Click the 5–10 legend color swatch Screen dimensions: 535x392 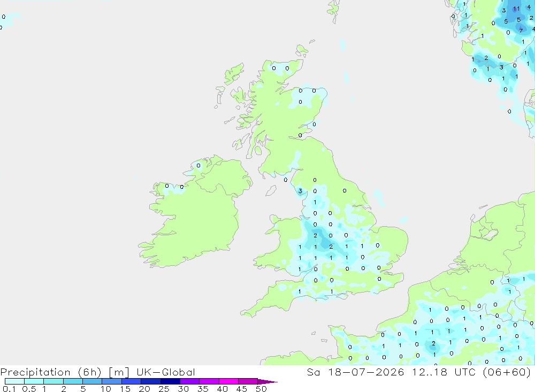(93, 381)
